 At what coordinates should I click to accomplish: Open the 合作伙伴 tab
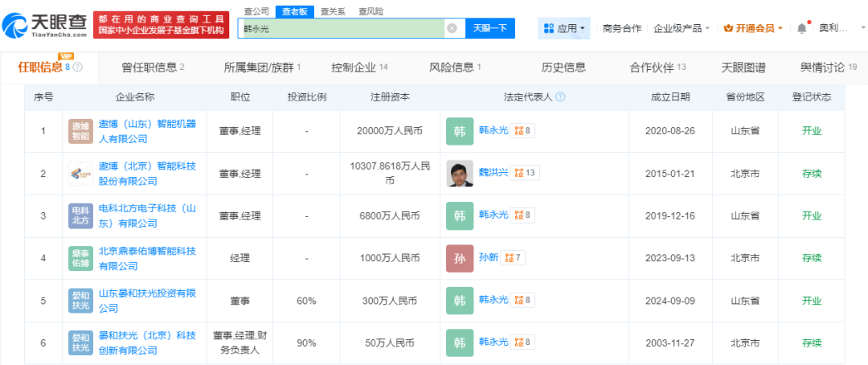pos(657,68)
